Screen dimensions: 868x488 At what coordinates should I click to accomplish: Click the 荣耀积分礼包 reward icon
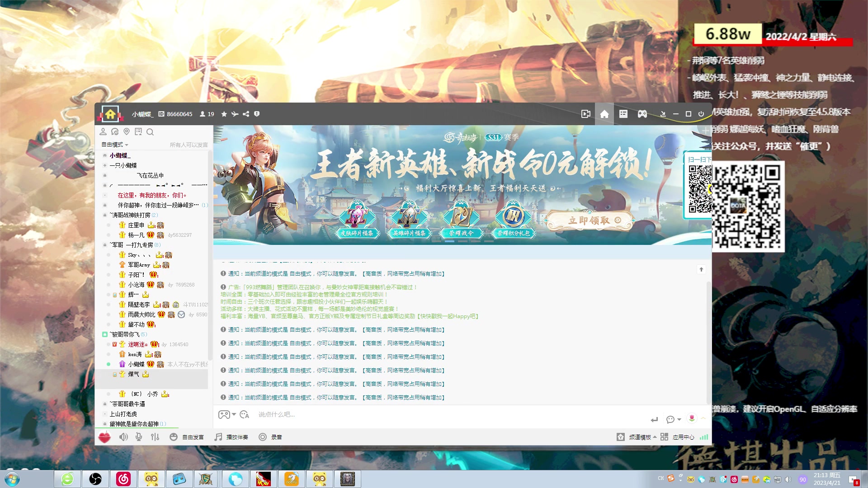coord(513,220)
